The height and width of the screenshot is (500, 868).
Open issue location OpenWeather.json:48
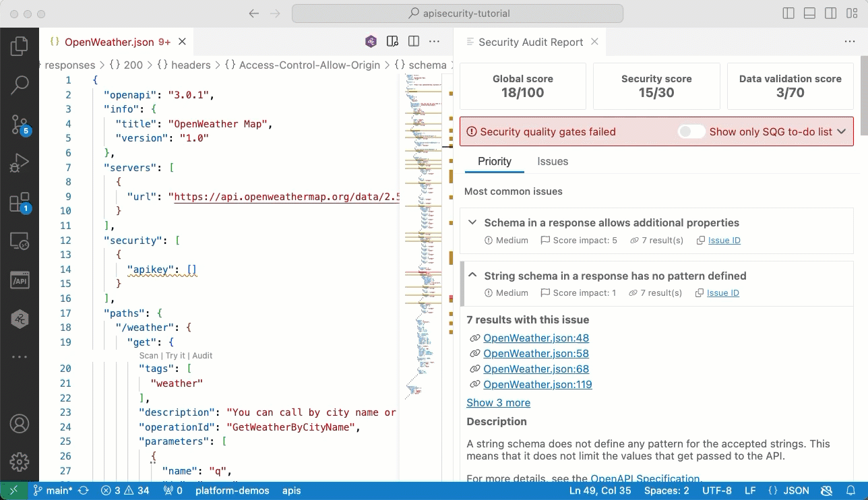pyautogui.click(x=536, y=338)
